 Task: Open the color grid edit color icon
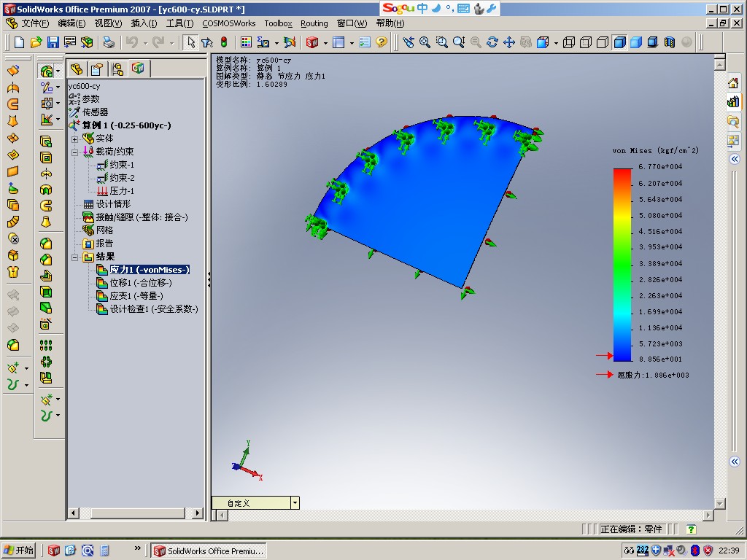(x=246, y=42)
